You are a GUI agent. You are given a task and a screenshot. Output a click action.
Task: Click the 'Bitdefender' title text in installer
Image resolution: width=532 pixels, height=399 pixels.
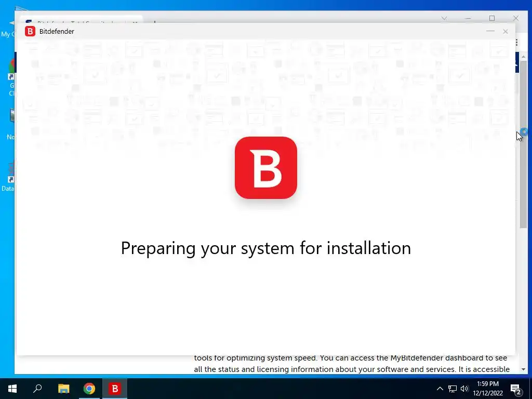click(57, 31)
